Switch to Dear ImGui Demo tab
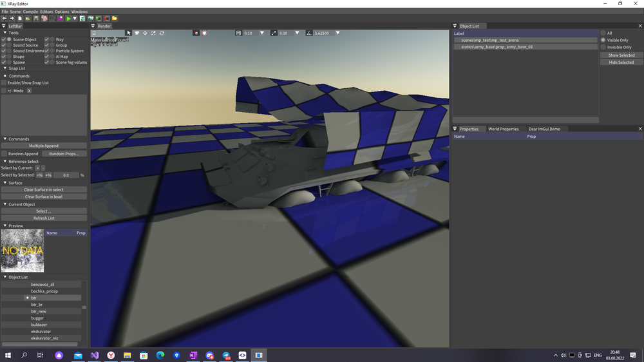The height and width of the screenshot is (362, 644). (544, 129)
